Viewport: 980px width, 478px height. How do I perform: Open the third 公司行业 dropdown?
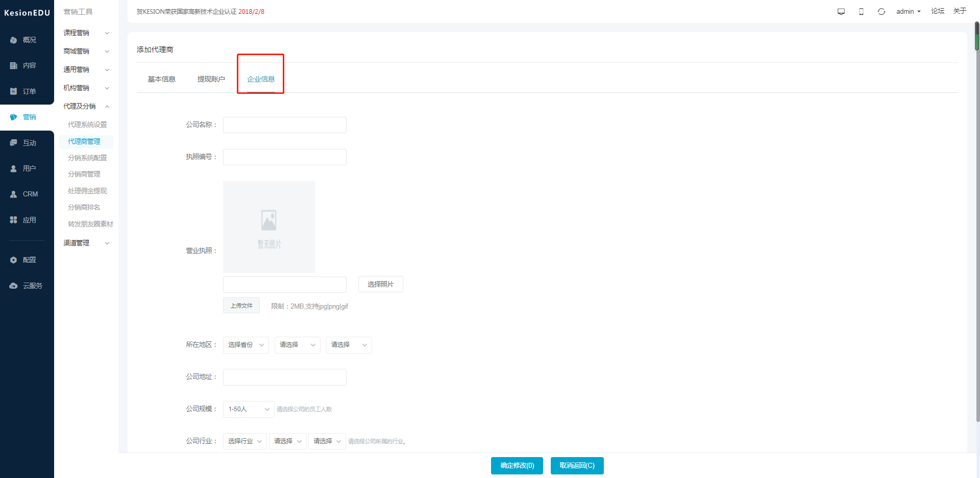click(x=327, y=441)
